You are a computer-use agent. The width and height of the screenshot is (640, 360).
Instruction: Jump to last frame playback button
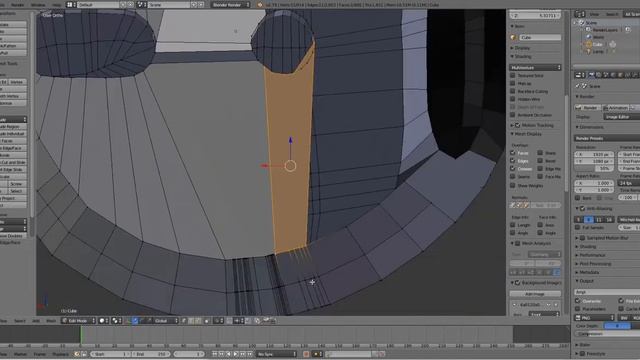(250, 354)
